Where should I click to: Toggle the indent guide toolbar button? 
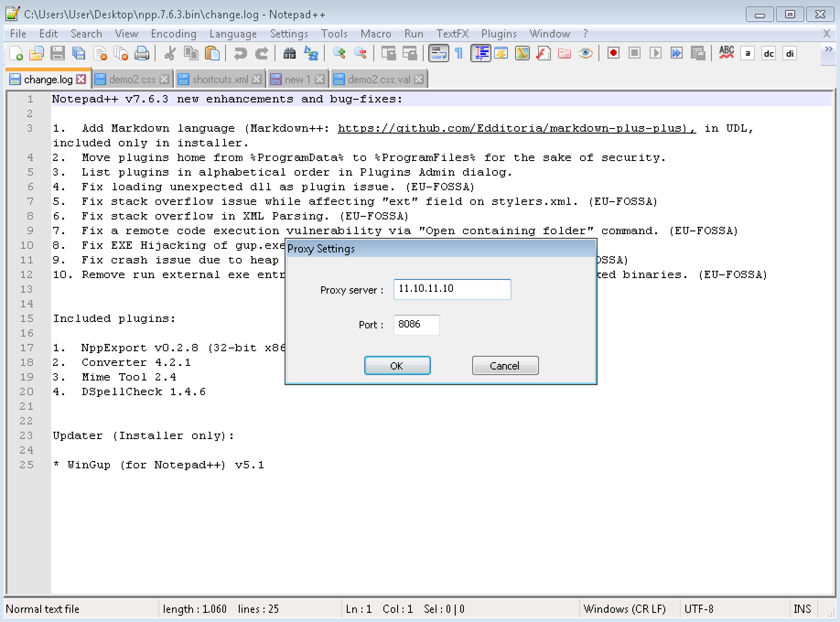pyautogui.click(x=480, y=54)
